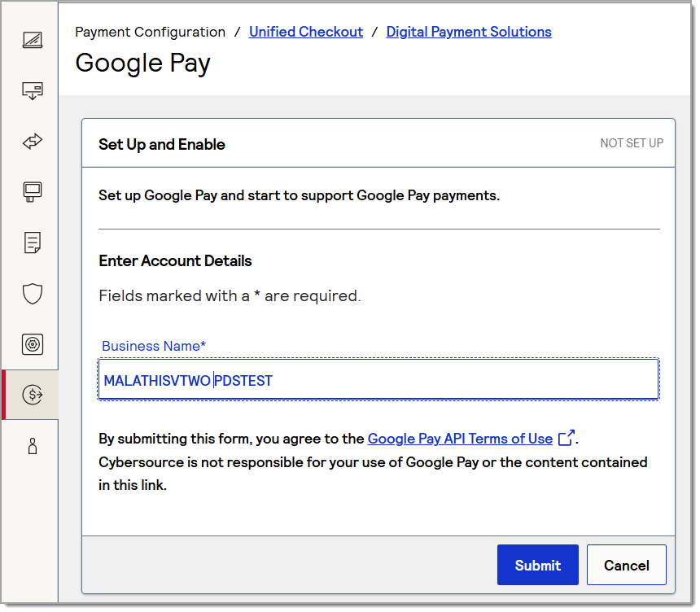Open the terminal device sidebar icon
This screenshot has width=700, height=612.
(32, 192)
